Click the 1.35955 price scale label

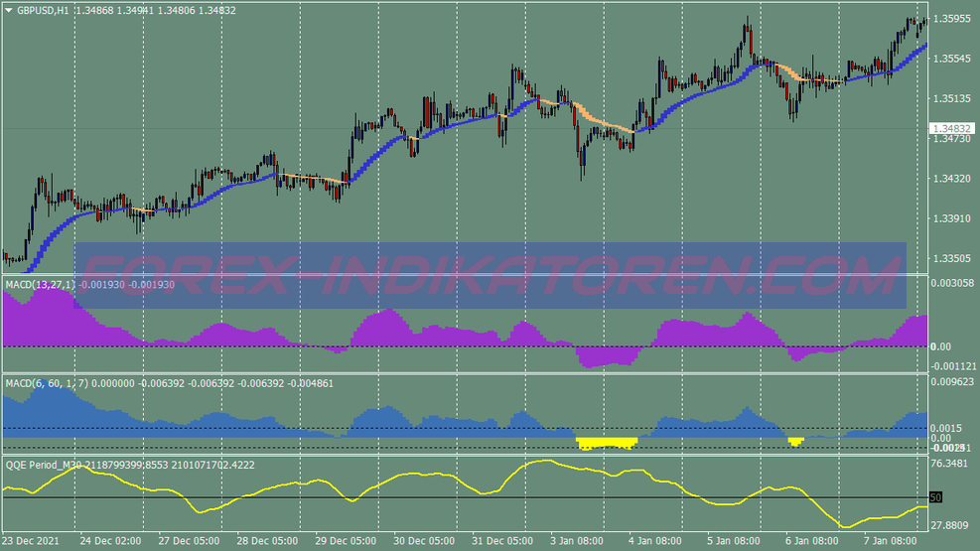[953, 19]
